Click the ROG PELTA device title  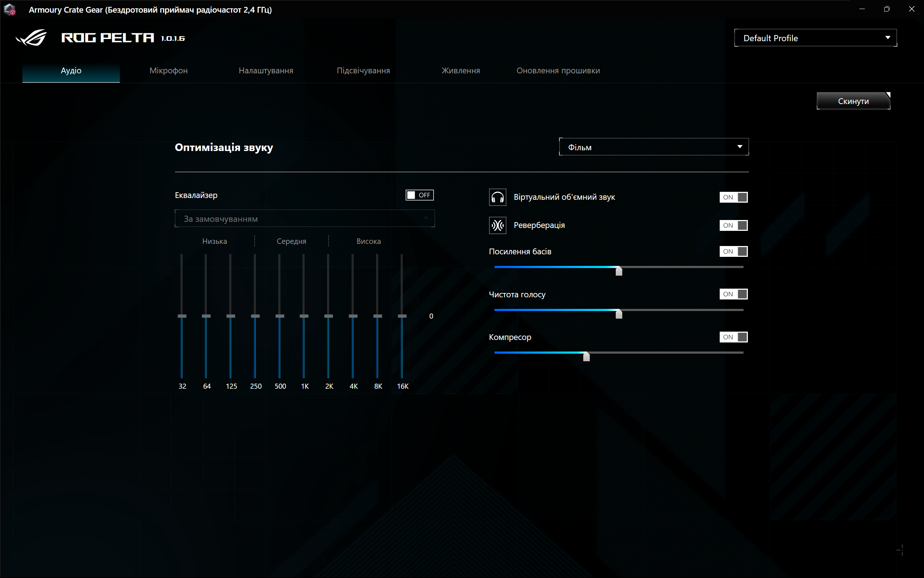tap(108, 38)
